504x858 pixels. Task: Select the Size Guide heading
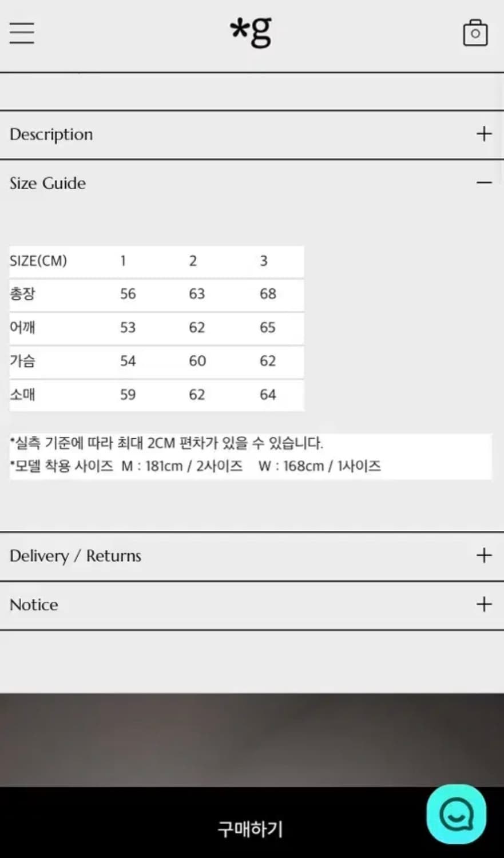coord(47,184)
